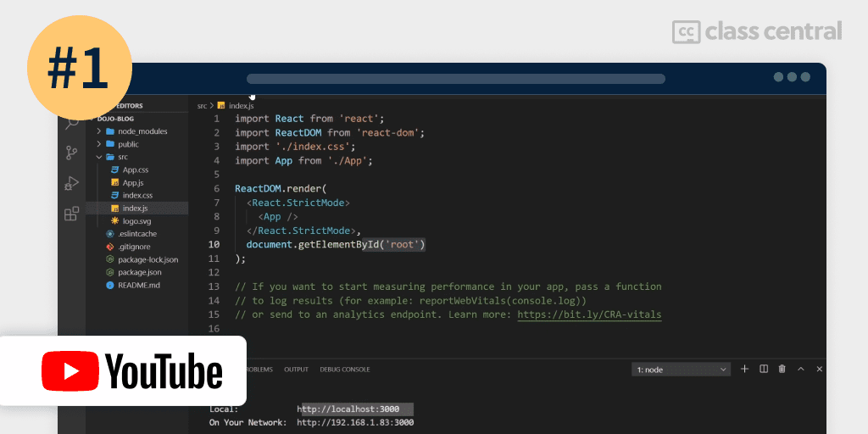Open the .eslintcache file
The image size is (868, 434).
click(136, 234)
